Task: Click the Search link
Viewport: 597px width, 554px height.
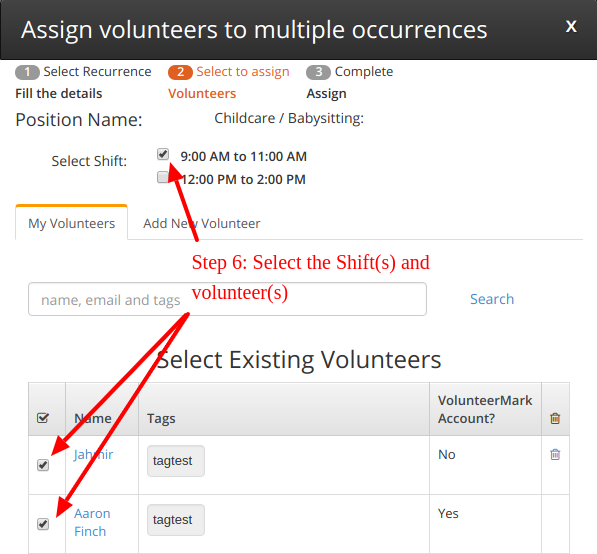Action: [x=492, y=299]
